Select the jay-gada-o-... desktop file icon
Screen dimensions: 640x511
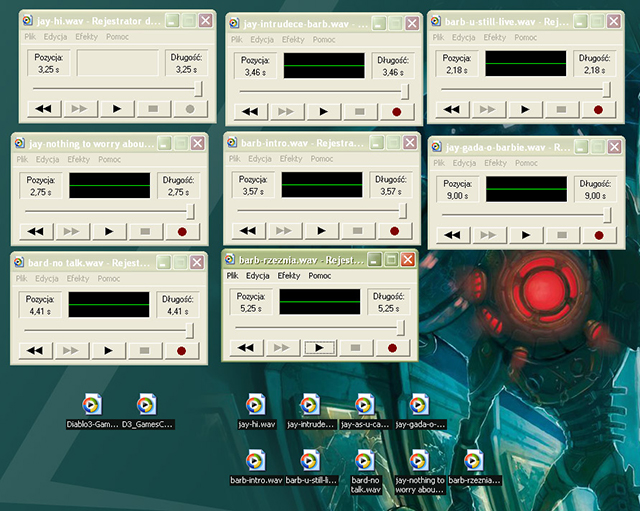[x=419, y=411]
